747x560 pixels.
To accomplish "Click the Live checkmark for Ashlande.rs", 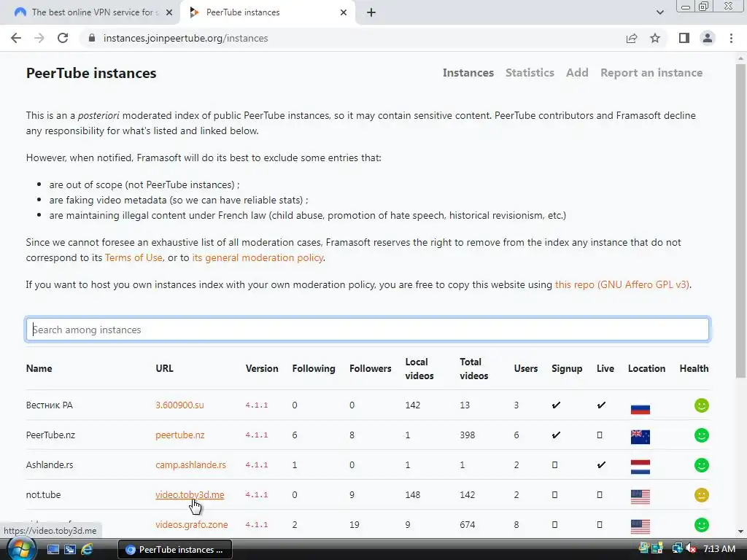I will point(601,464).
